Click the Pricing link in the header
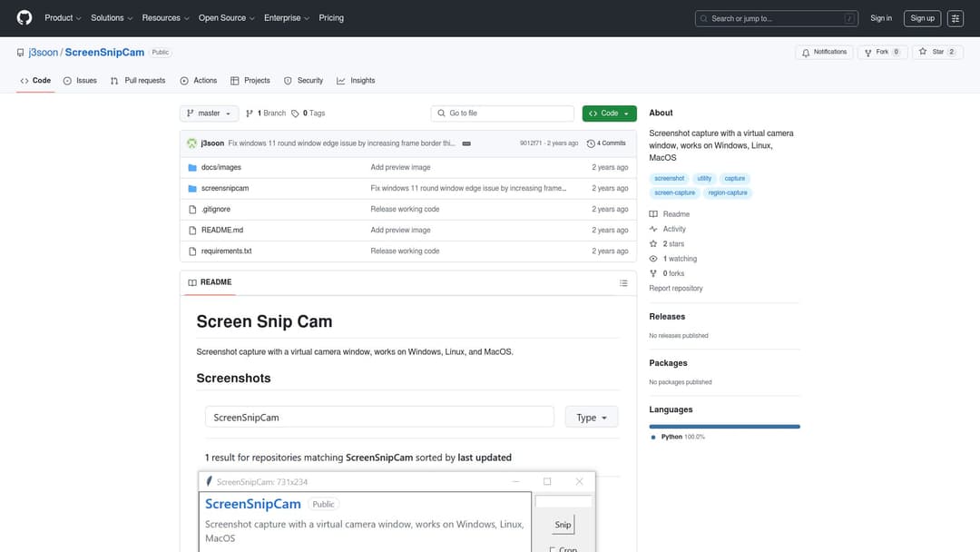The image size is (980, 552). (331, 18)
